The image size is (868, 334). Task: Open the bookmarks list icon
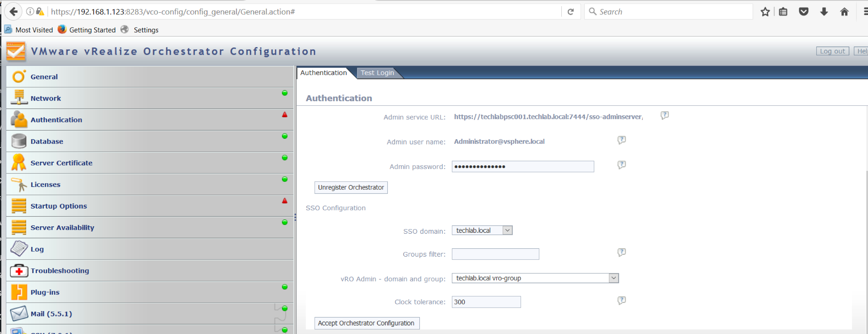783,12
